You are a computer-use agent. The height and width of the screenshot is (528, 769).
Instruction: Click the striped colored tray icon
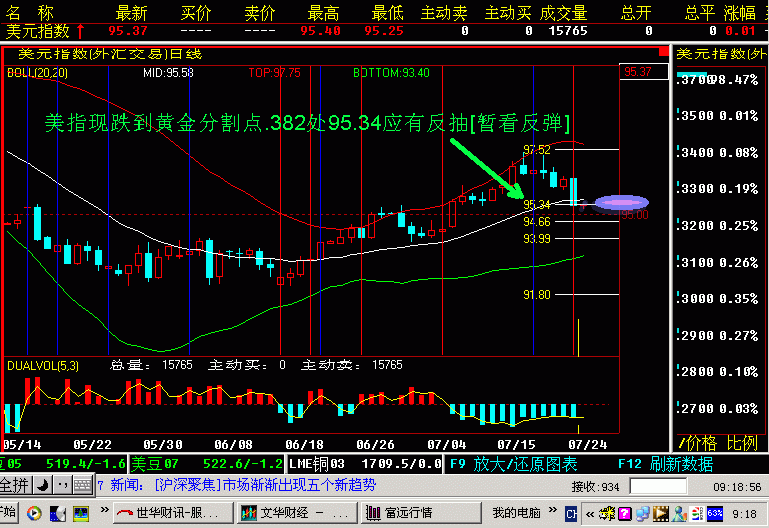(697, 513)
